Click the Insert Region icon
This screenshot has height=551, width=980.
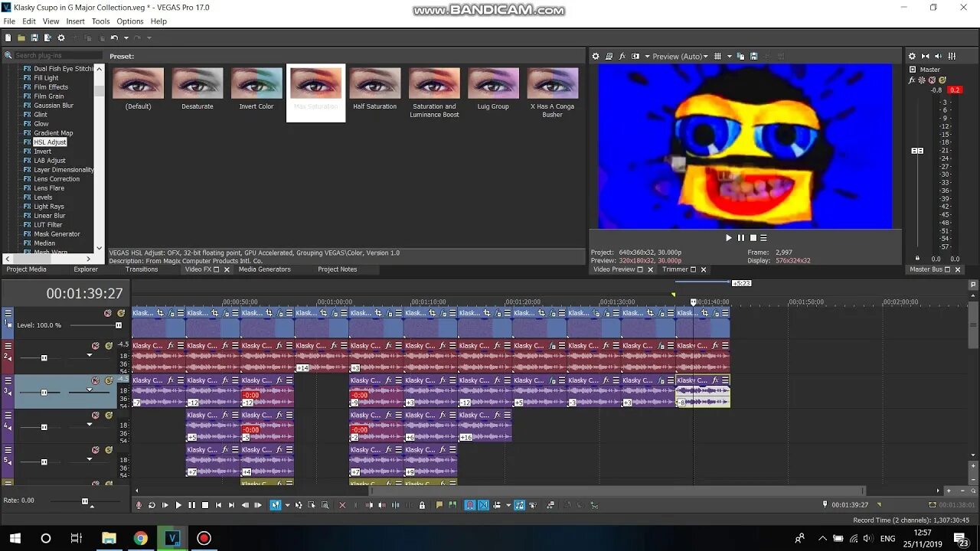(452, 505)
